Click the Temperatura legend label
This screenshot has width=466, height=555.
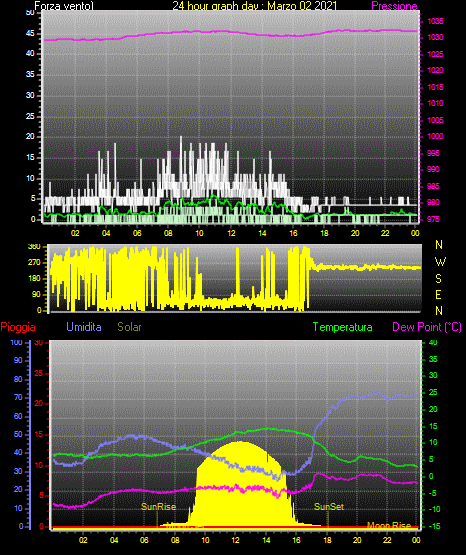pos(343,327)
